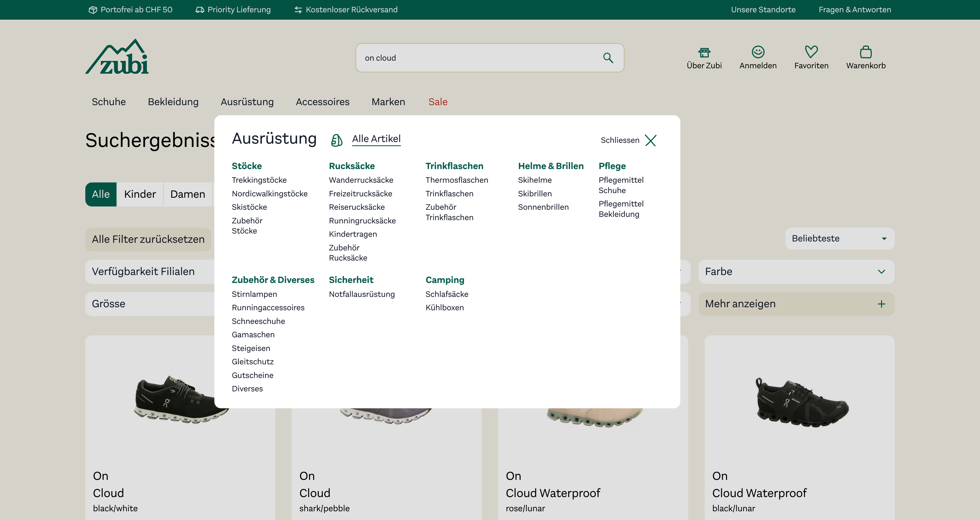Open the Marken menu item
The image size is (980, 520).
click(388, 102)
